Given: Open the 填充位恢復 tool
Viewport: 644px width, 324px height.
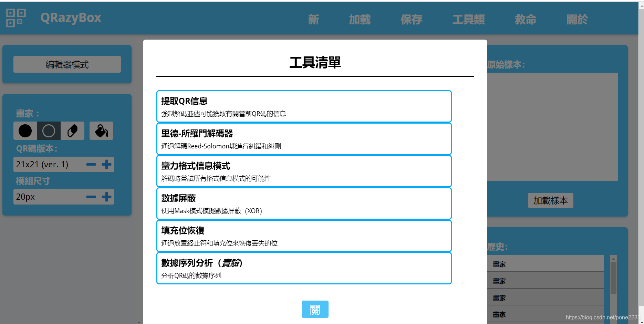Looking at the screenshot, I should [x=304, y=236].
